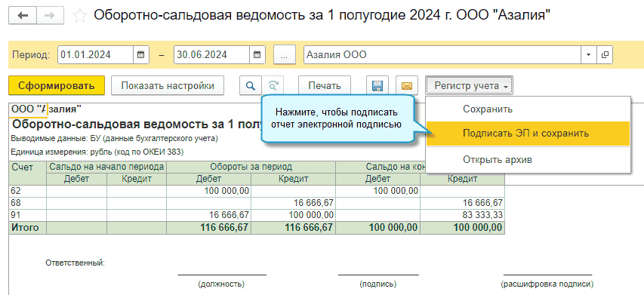
Task: Open the organization field's external-link icon
Action: [605, 54]
